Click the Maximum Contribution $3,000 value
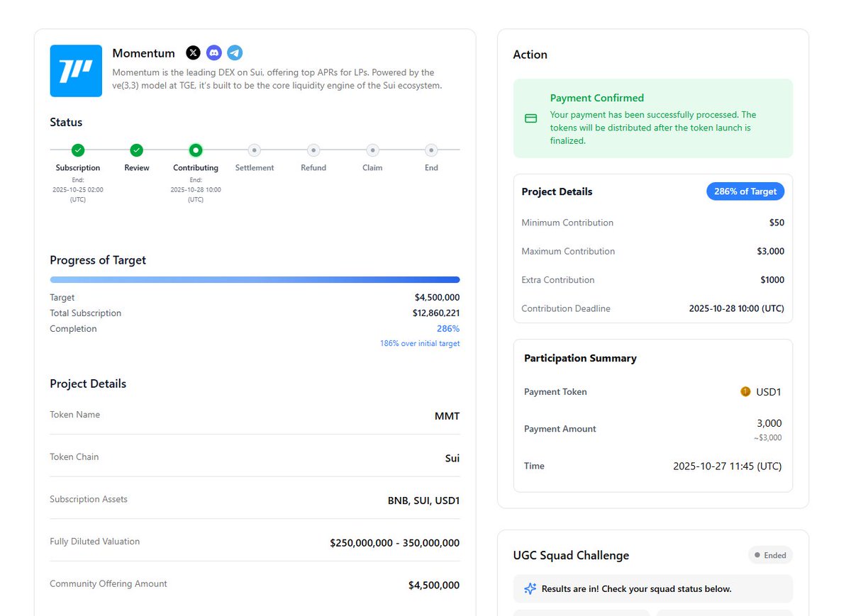This screenshot has width=851, height=616. [x=771, y=251]
